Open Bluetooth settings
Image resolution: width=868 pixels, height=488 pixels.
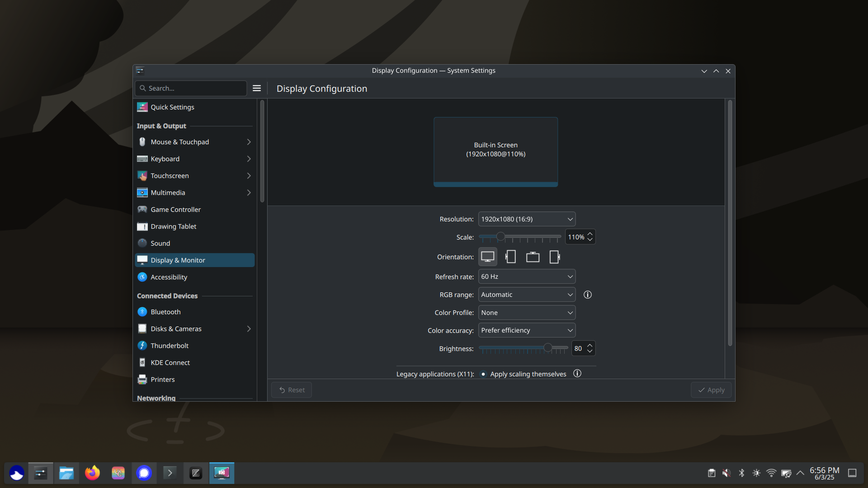194,312
